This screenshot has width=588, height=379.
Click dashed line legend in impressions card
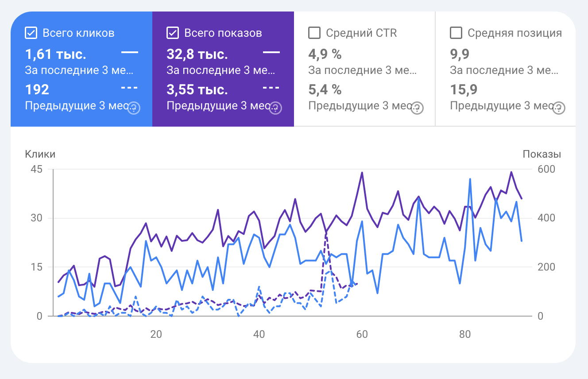(x=271, y=88)
